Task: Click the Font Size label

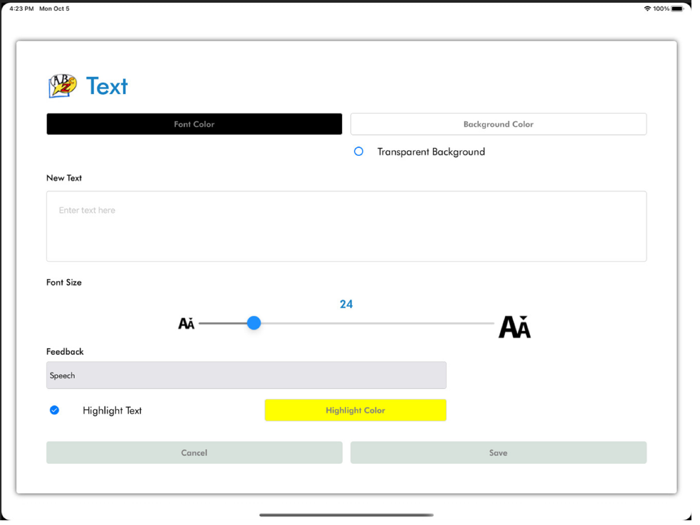Action: 64,283
